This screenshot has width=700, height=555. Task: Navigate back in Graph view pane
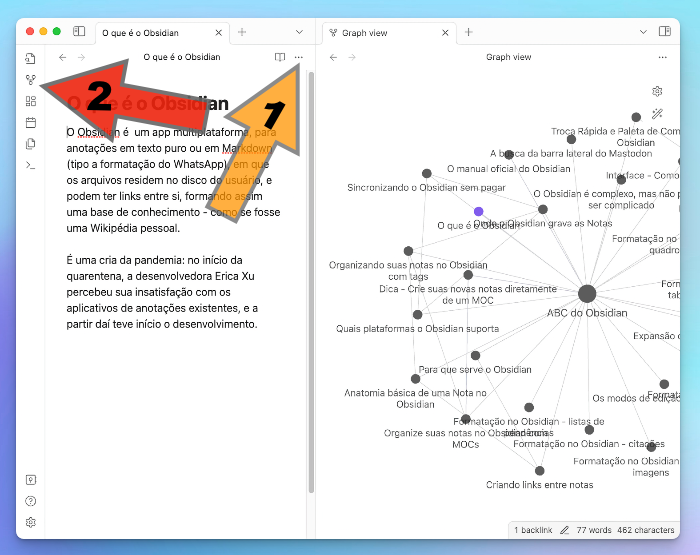[333, 57]
